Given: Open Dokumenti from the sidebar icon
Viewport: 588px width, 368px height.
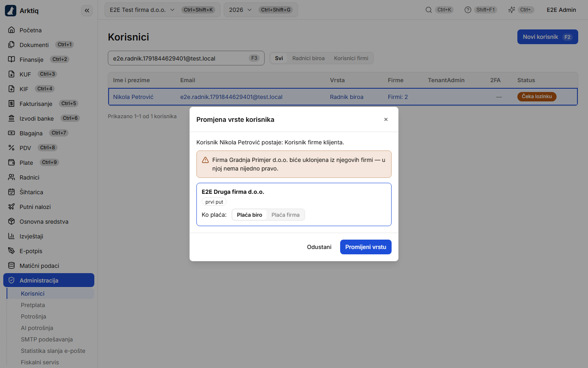Looking at the screenshot, I should 11,45.
